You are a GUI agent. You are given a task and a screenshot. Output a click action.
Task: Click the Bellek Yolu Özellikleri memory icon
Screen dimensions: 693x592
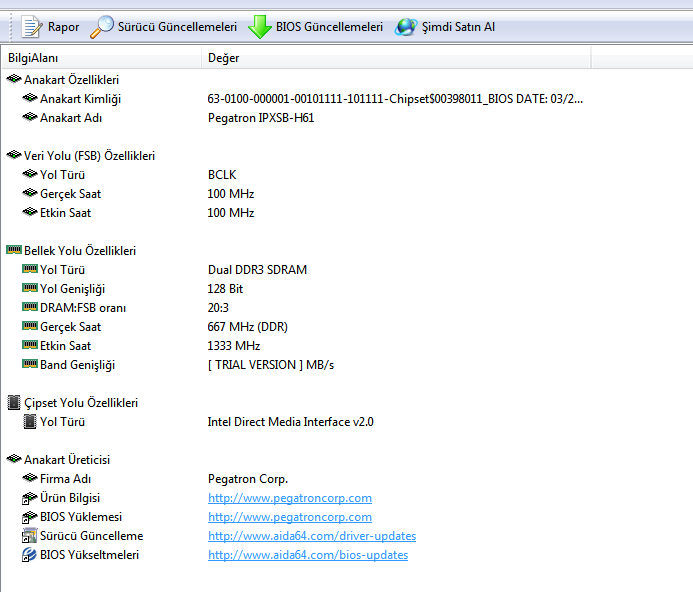pyautogui.click(x=14, y=250)
